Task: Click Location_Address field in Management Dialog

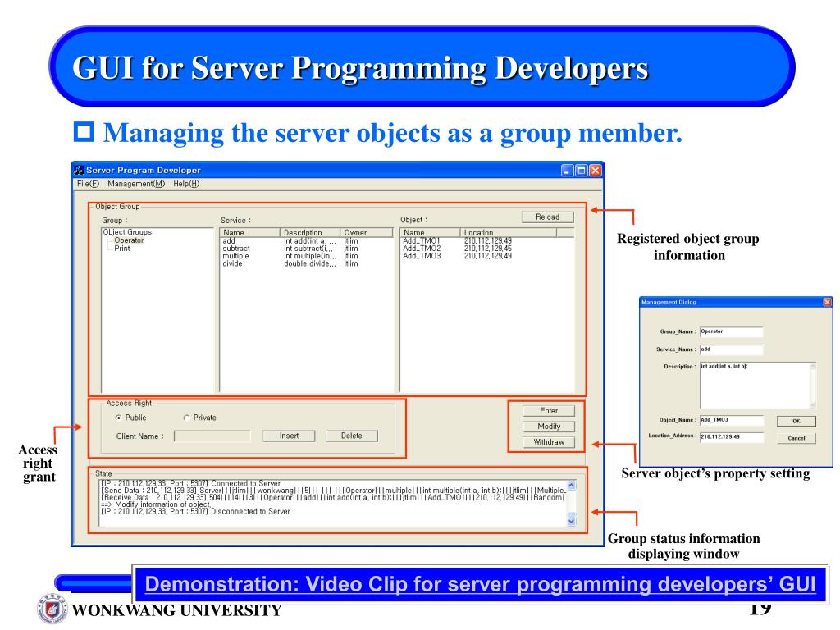Action: 731,437
